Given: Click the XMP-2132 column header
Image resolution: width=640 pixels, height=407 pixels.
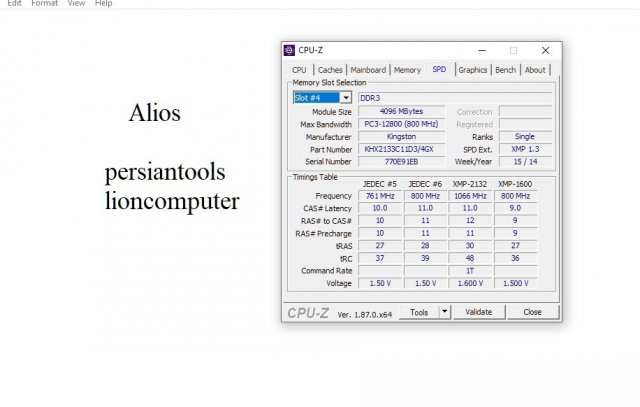Looking at the screenshot, I should point(470,184).
